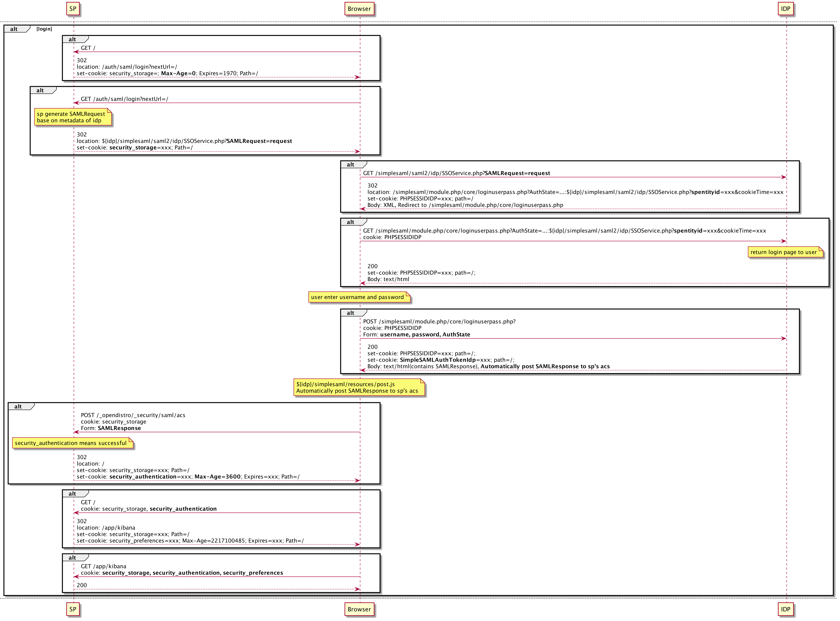This screenshot has height=621, width=840.
Task: Click the 'Form: username, password, AuthState' text
Action: pos(416,334)
